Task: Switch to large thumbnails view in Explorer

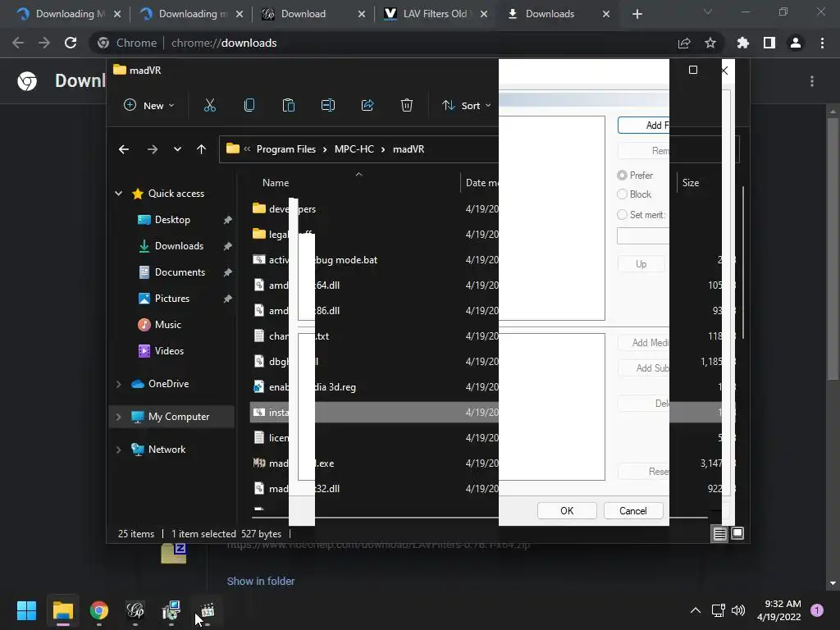Action: click(x=737, y=533)
